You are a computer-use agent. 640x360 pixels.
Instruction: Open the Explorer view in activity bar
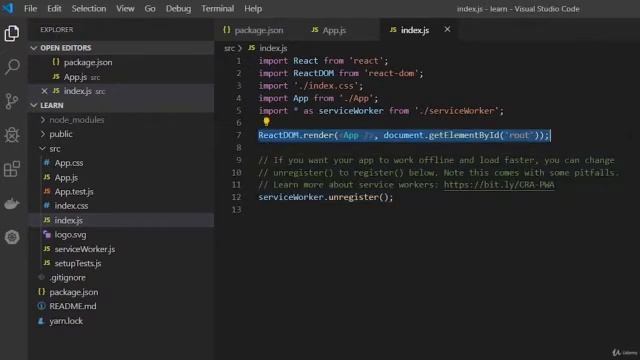[x=12, y=33]
